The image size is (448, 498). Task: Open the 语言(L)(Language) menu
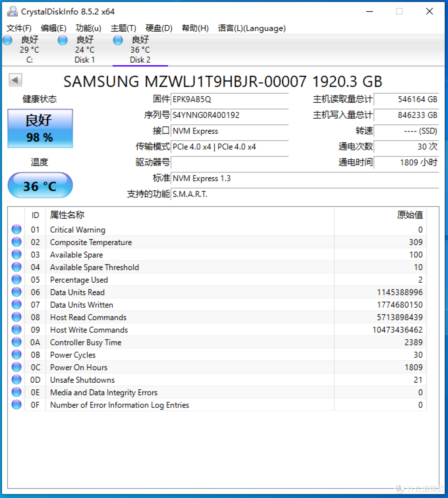251,28
